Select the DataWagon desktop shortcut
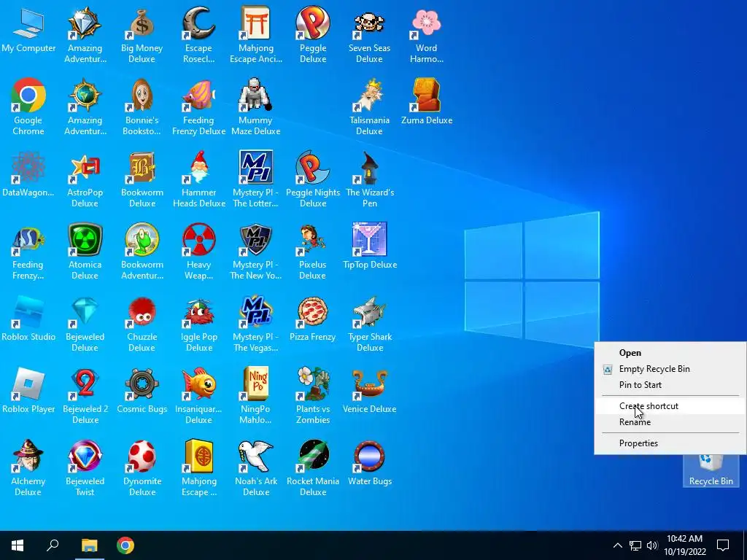 [28, 175]
